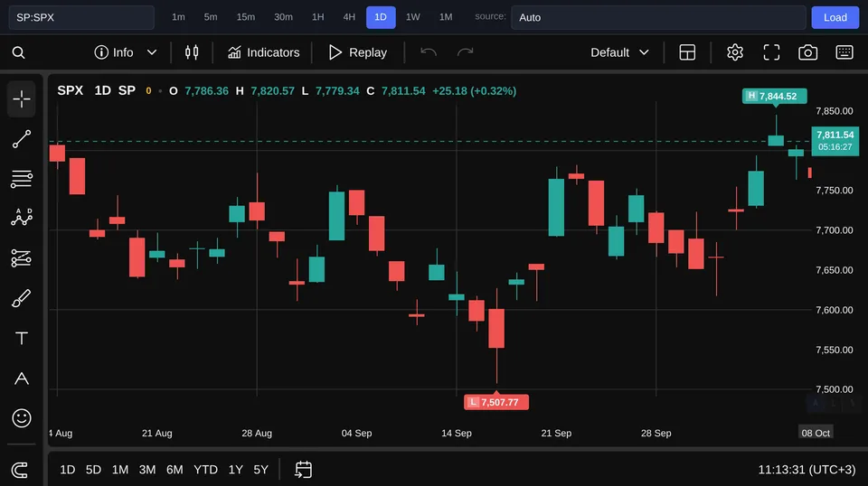Select the brush drawing tool
The height and width of the screenshot is (486, 868).
point(22,298)
